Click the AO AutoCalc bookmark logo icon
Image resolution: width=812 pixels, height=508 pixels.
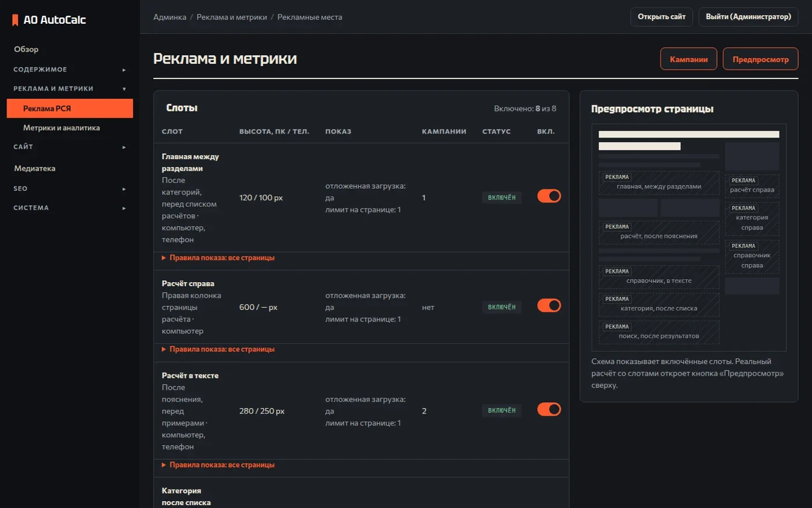click(15, 20)
